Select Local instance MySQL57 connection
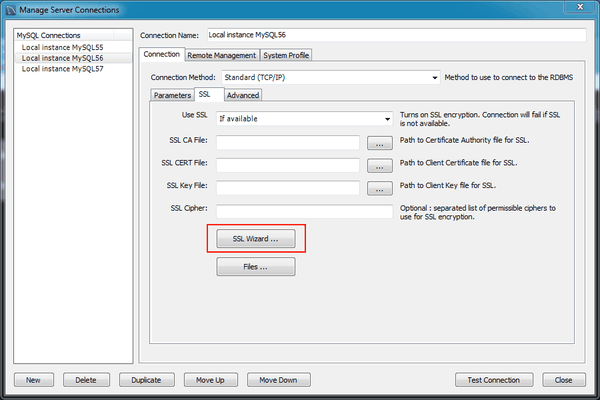600x400 pixels. click(62, 69)
